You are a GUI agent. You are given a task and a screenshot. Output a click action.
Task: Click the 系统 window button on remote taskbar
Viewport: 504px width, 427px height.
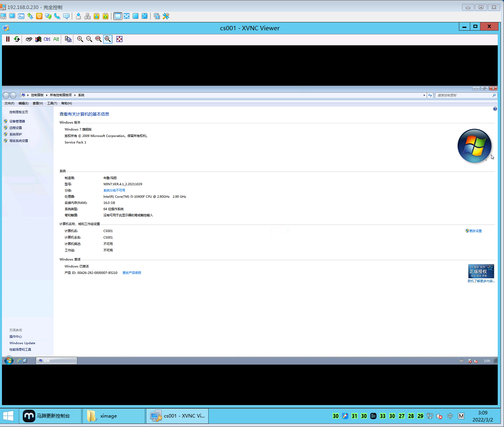(56, 361)
